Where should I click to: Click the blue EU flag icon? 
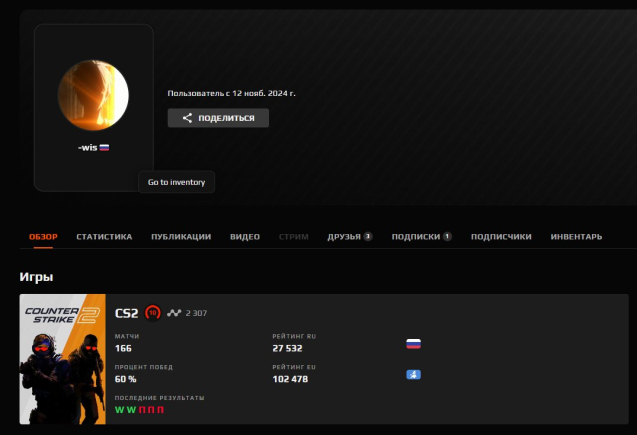click(413, 375)
